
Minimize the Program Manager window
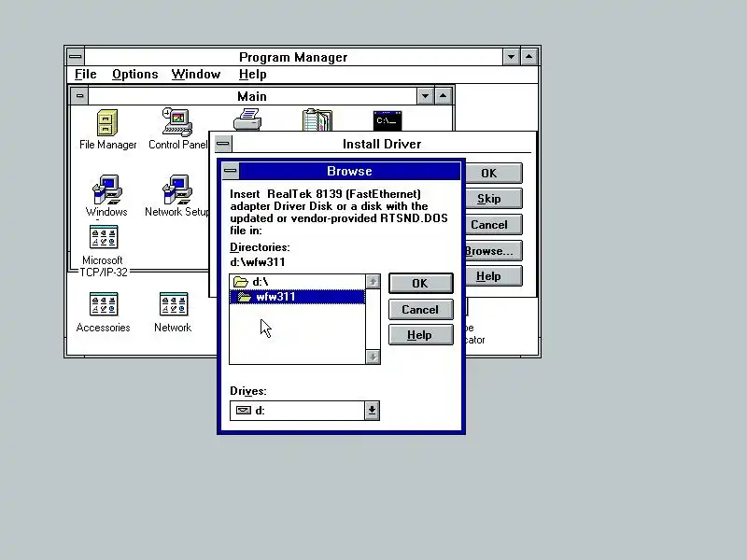click(511, 57)
